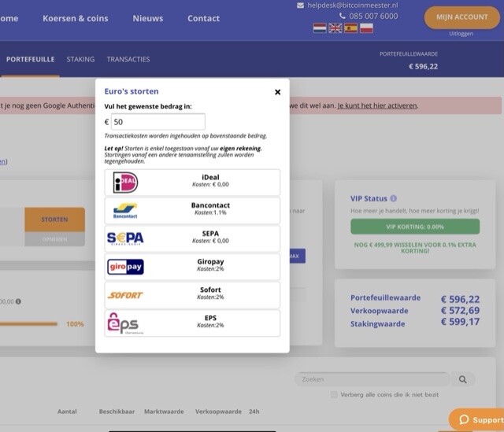This screenshot has width=504, height=432.
Task: Click the search magnifier icon
Action: coord(463,379)
